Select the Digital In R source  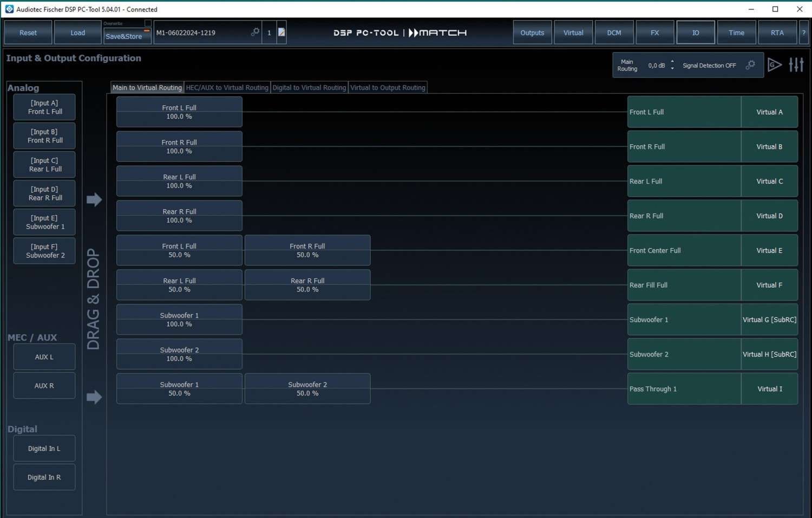[x=44, y=477]
